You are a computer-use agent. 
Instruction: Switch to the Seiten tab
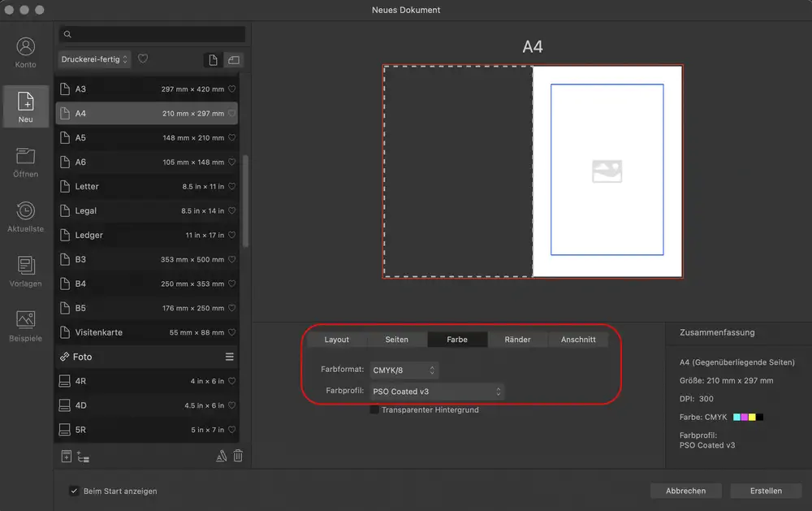pos(397,340)
